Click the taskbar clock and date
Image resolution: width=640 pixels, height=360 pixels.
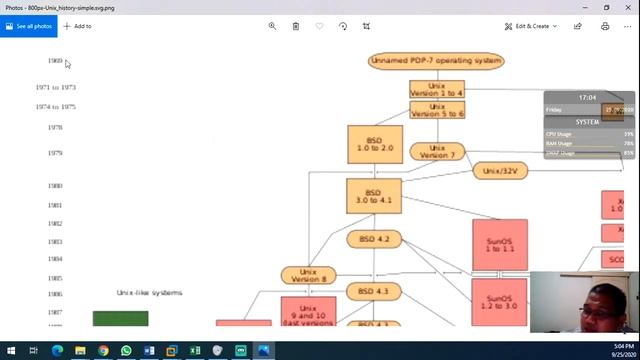(623, 351)
